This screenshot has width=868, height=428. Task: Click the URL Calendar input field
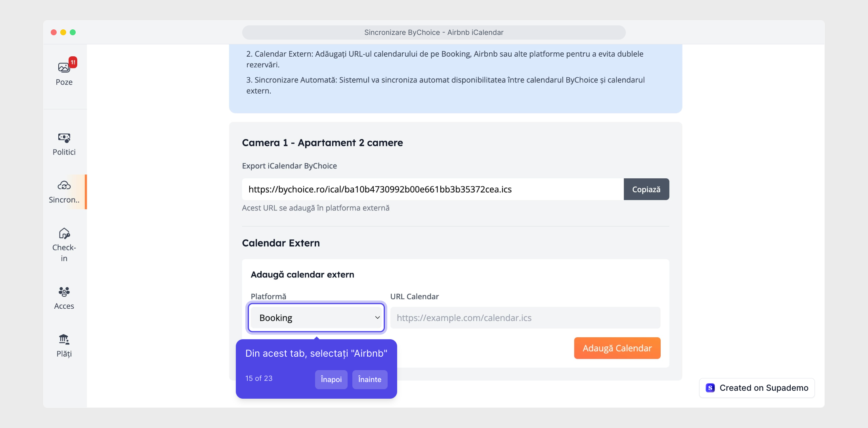525,318
